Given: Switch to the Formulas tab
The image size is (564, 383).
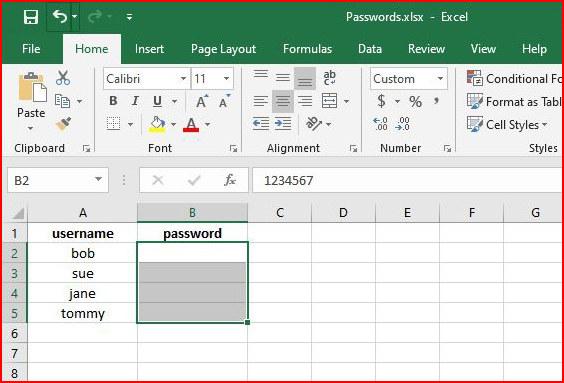Looking at the screenshot, I should [307, 49].
